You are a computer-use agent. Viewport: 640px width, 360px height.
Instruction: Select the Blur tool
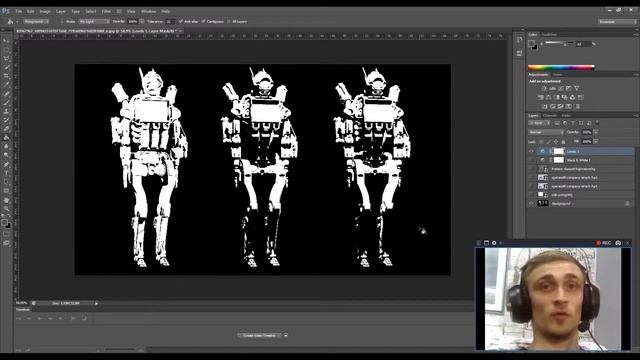(x=6, y=147)
